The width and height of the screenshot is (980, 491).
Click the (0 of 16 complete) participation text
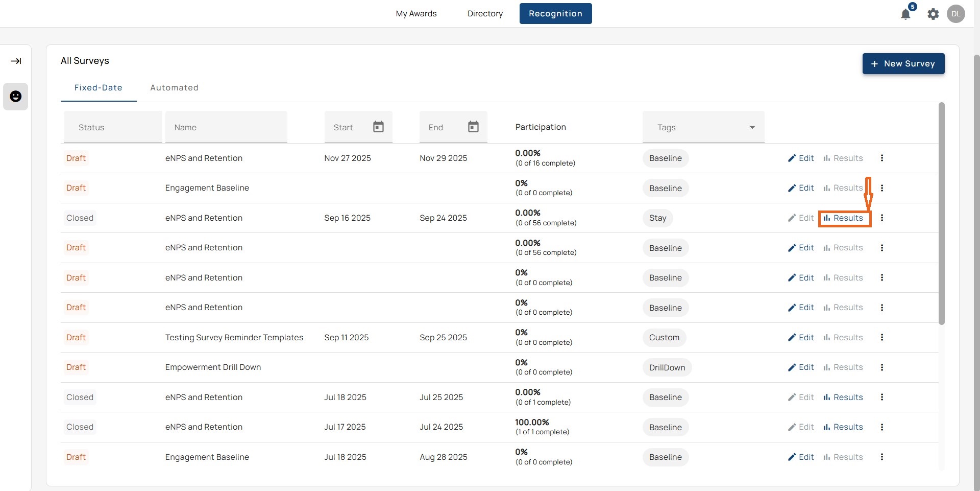[x=545, y=163]
